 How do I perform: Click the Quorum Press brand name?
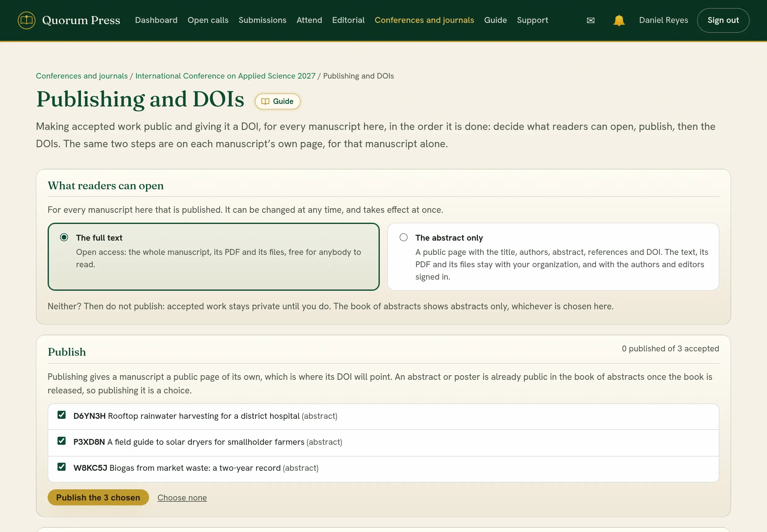pos(81,20)
